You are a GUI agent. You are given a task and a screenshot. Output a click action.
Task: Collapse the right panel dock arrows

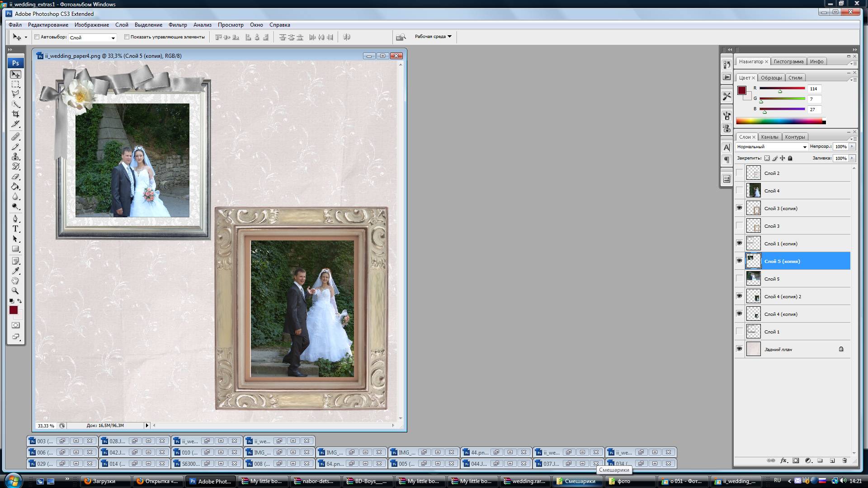click(854, 50)
